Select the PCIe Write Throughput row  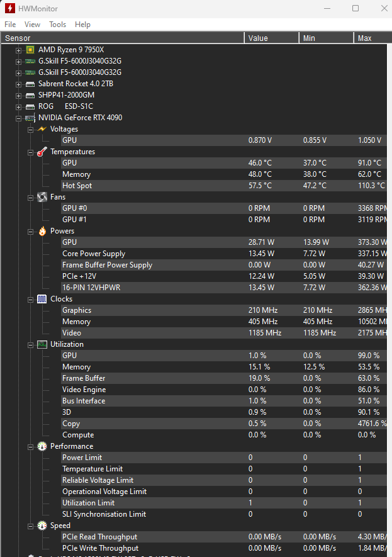(224, 548)
